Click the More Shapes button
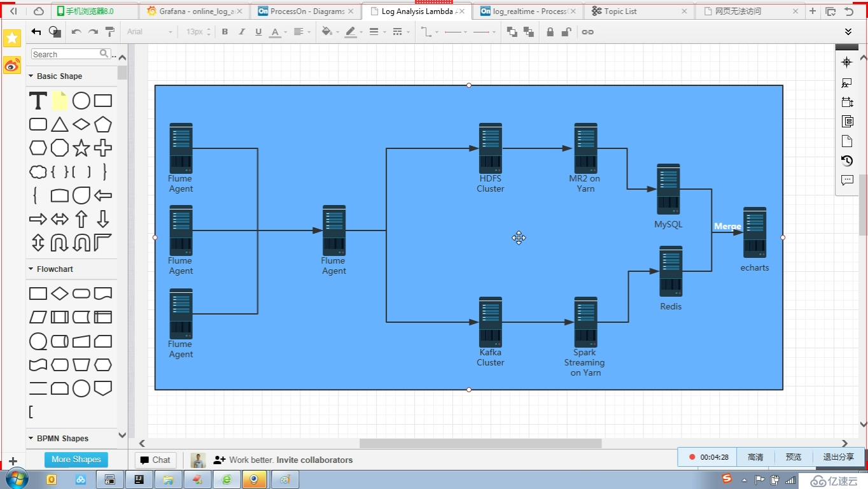 76,459
